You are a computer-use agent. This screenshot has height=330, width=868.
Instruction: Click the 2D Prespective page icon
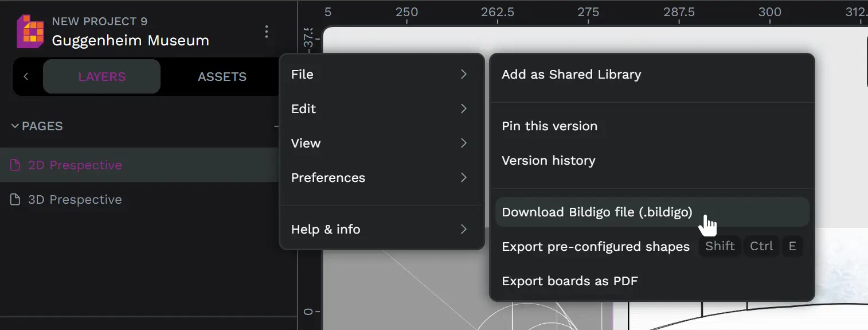tap(16, 165)
